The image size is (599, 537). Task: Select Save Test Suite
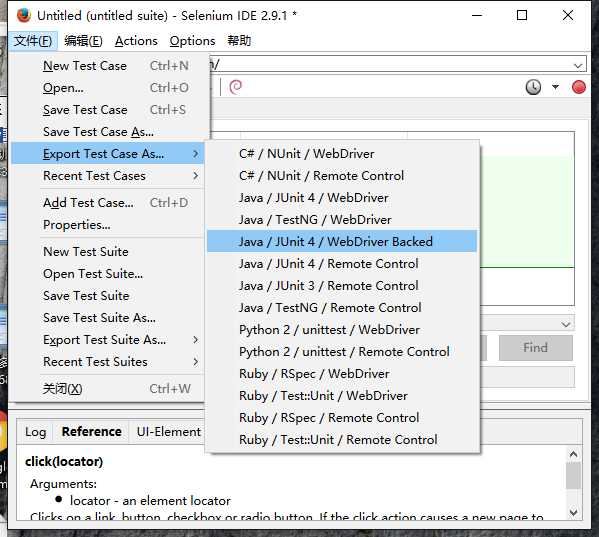108,296
